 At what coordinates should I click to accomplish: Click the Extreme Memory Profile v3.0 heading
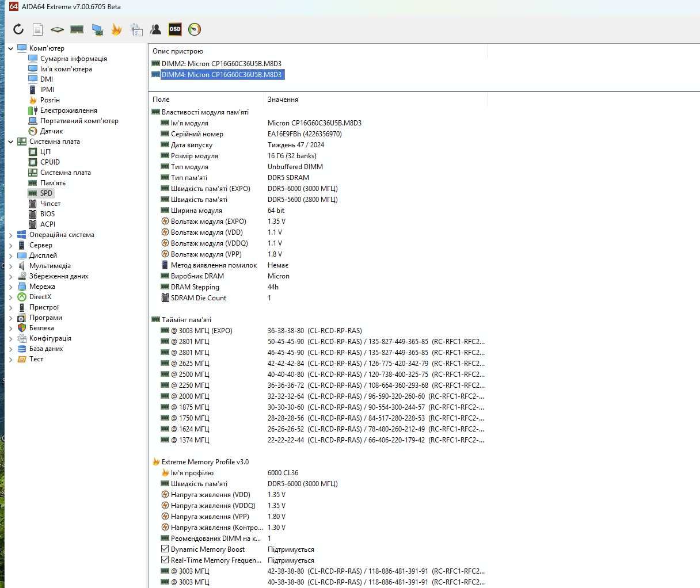[205, 462]
